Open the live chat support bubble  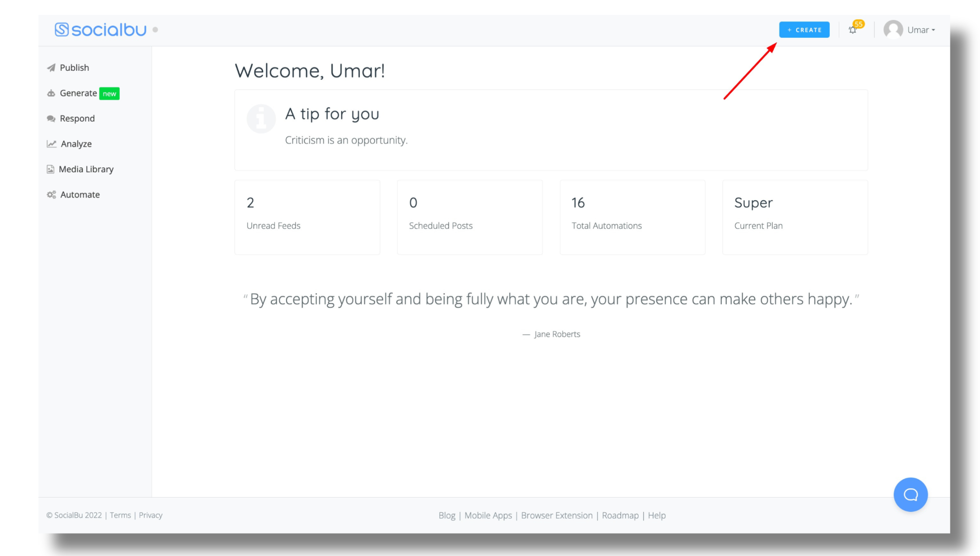(910, 494)
